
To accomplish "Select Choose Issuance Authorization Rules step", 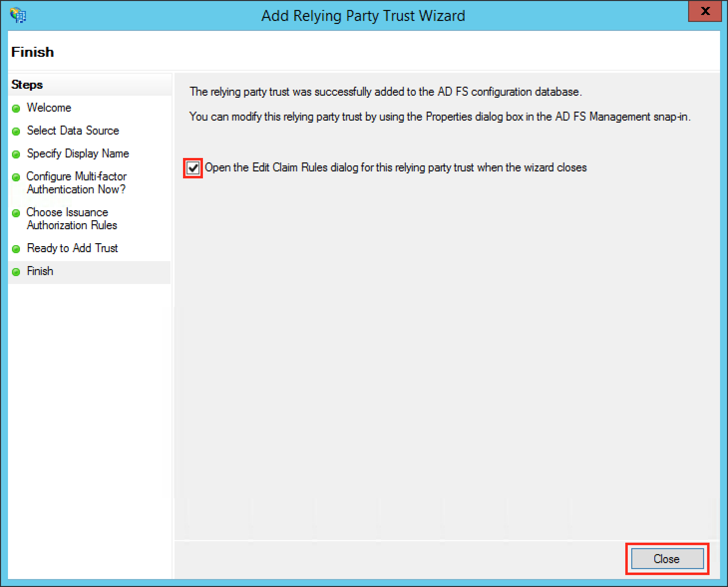I will 72,219.
